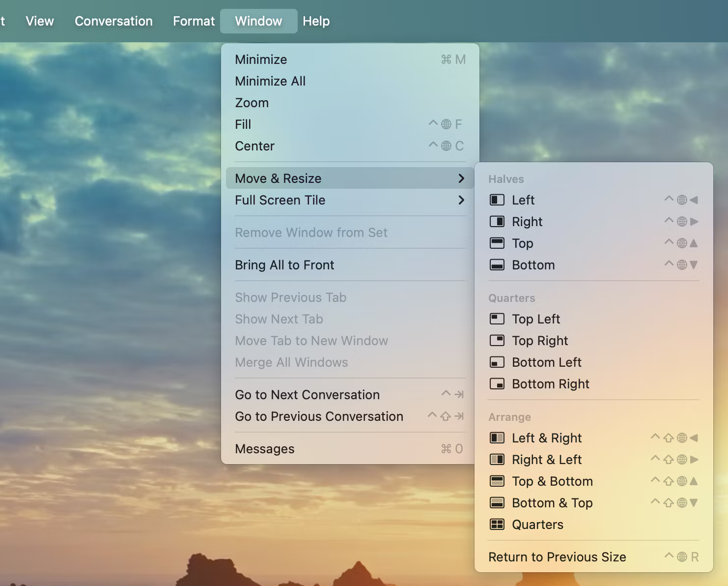Click the Top & Bottom label

(552, 481)
